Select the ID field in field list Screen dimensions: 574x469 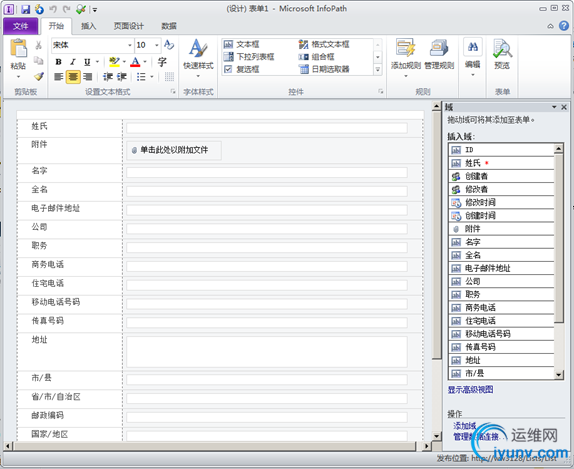click(501, 150)
